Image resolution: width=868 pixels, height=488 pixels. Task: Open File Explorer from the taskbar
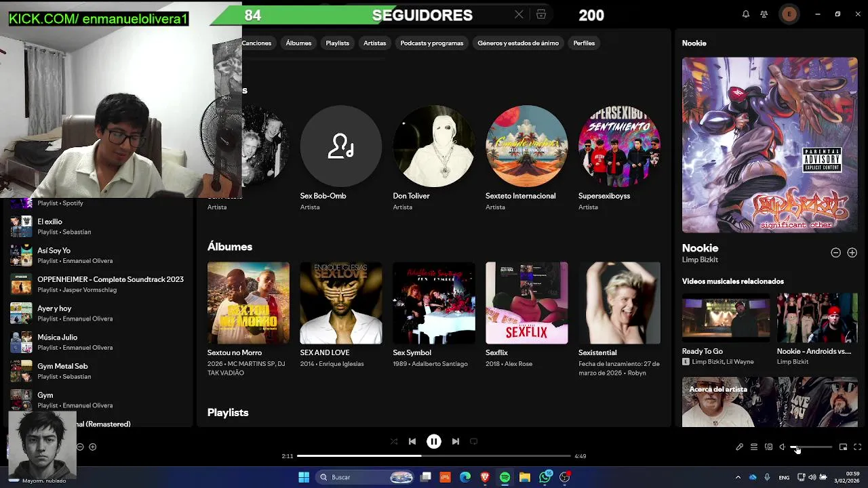tap(524, 477)
